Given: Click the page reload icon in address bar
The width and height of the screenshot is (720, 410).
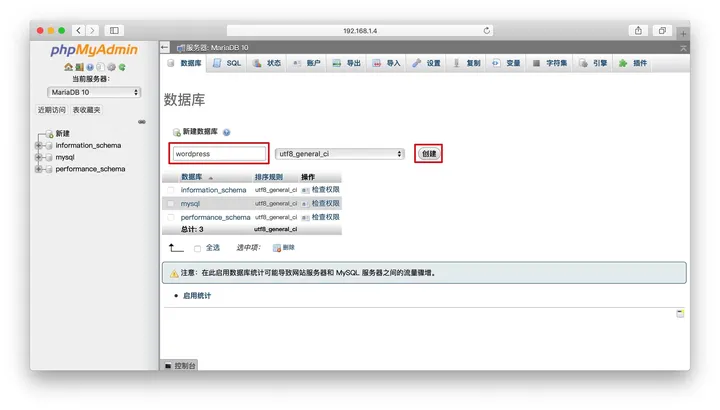Looking at the screenshot, I should pos(487,31).
